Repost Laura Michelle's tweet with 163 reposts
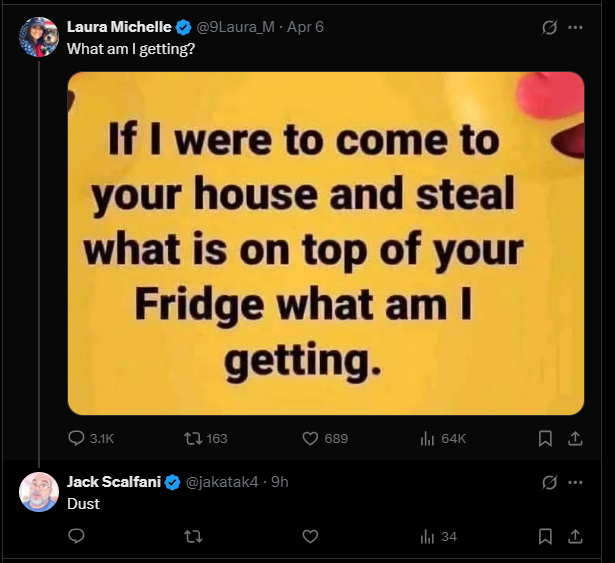The width and height of the screenshot is (615, 563). (x=206, y=438)
